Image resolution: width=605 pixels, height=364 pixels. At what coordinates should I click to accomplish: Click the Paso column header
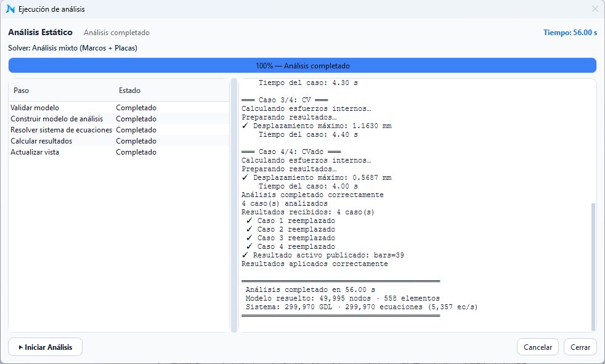(x=21, y=91)
